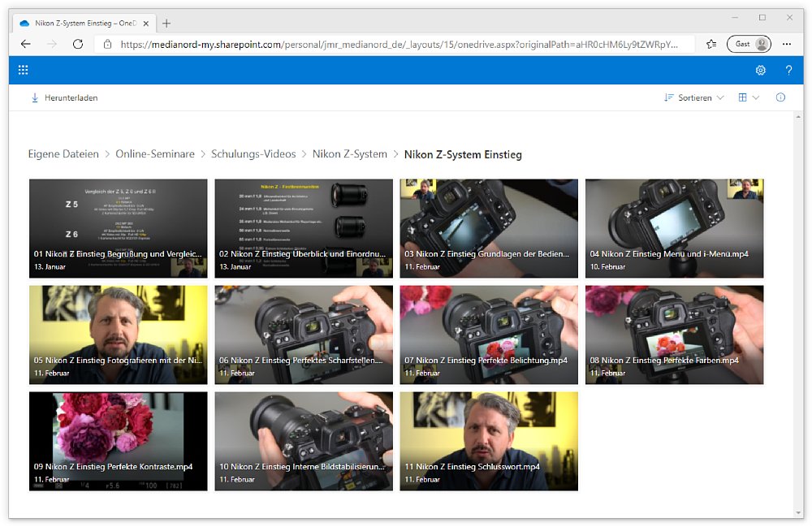
Task: Open the settings gear in the blue header
Action: pos(760,71)
